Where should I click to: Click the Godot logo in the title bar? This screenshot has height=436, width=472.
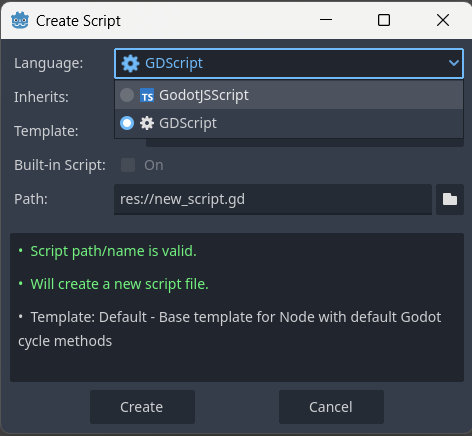(x=20, y=20)
